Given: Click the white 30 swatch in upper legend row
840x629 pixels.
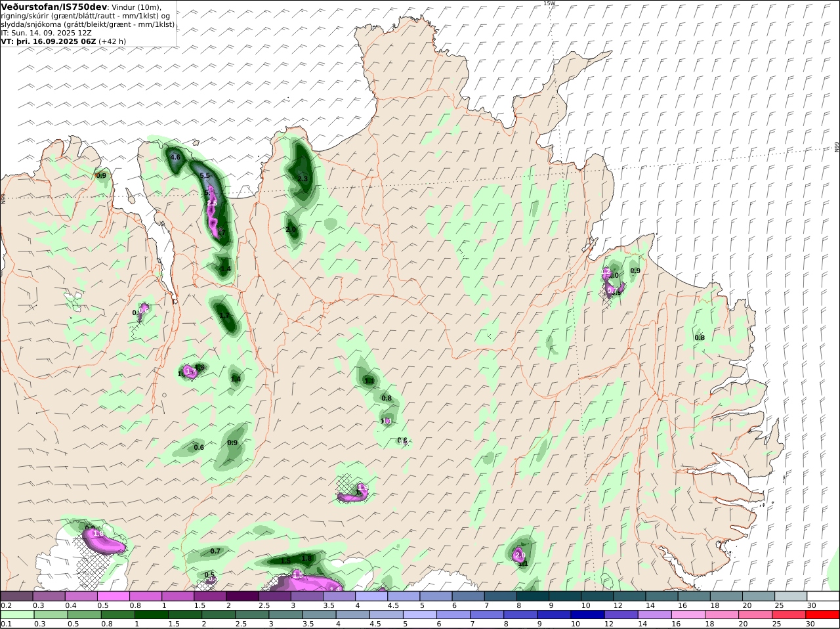Looking at the screenshot, I should point(823,596).
